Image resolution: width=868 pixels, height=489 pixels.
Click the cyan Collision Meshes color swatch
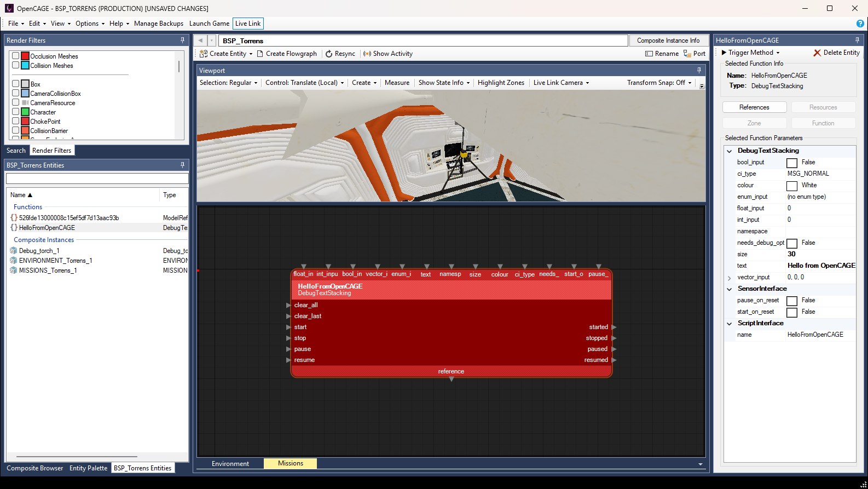pyautogui.click(x=25, y=65)
